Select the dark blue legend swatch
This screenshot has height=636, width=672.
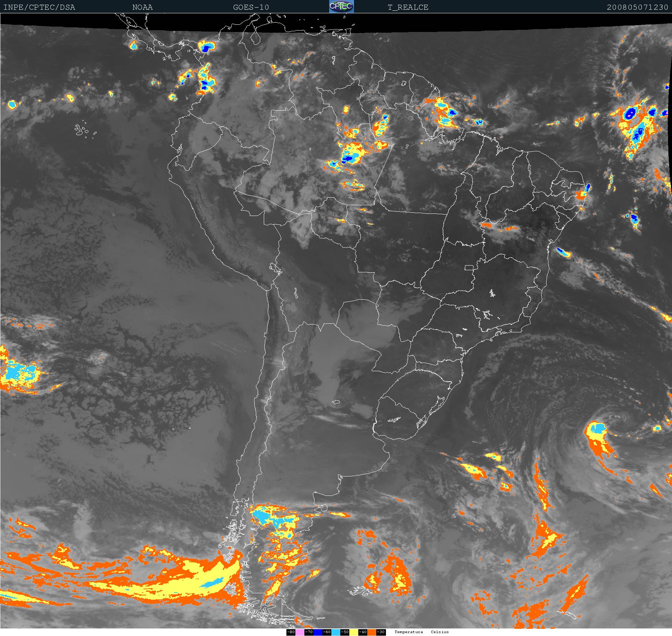pyautogui.click(x=318, y=632)
